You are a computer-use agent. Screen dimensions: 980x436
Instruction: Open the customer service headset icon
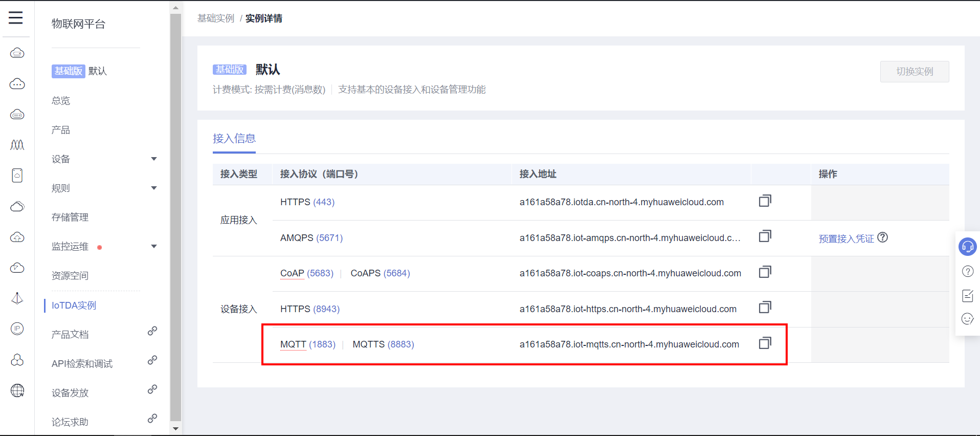968,247
